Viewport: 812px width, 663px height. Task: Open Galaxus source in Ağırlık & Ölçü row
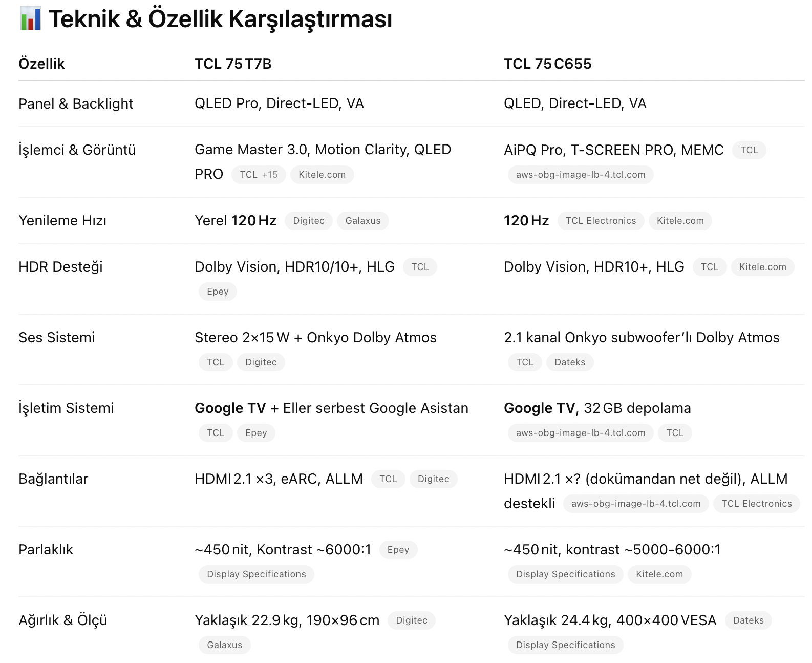click(x=224, y=645)
